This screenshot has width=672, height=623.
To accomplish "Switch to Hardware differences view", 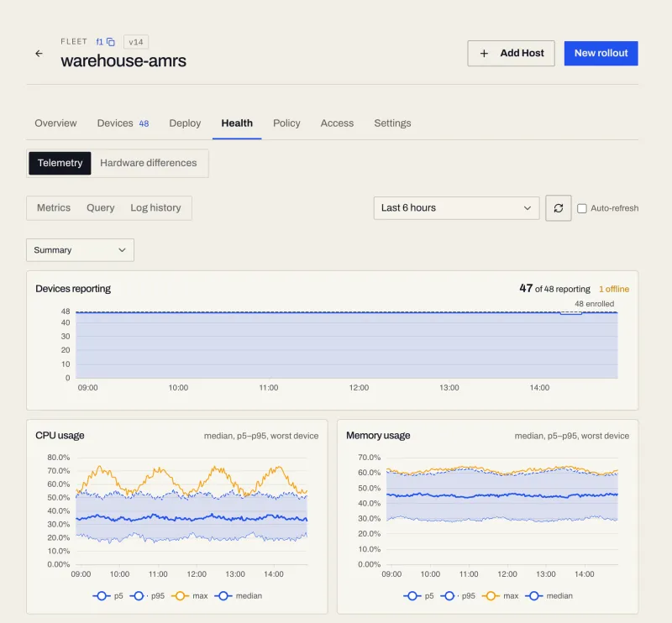I will (x=149, y=163).
